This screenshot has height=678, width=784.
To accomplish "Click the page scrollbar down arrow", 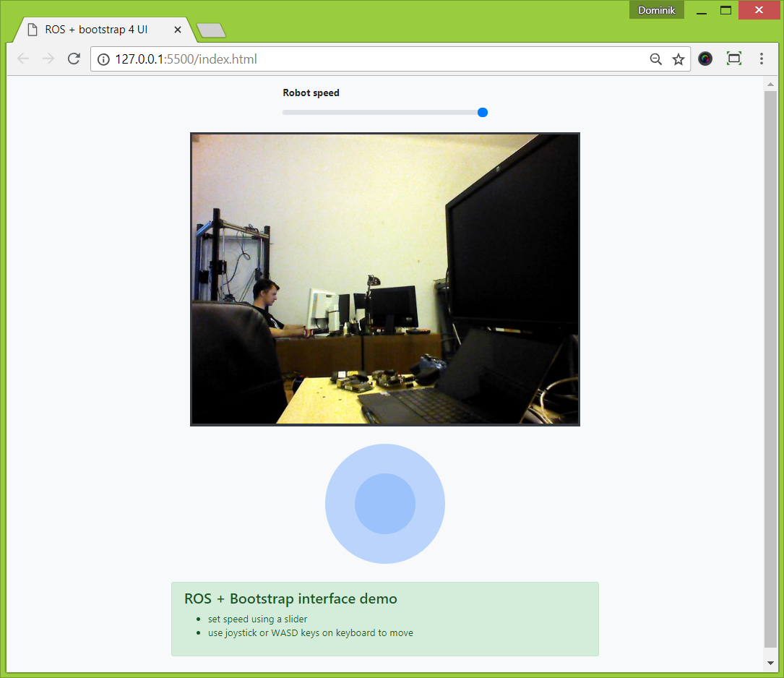I will (x=770, y=663).
